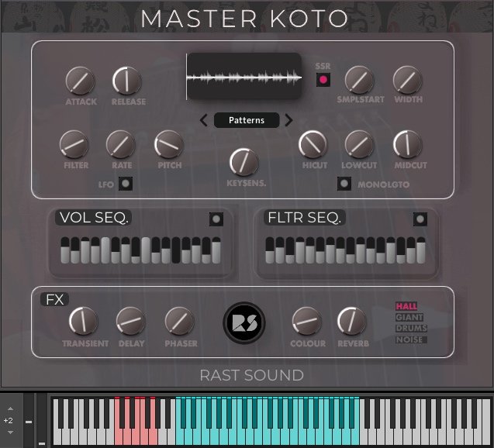The image size is (494, 448).
Task: Enable the VOL SEQ. toggle
Action: pyautogui.click(x=216, y=219)
